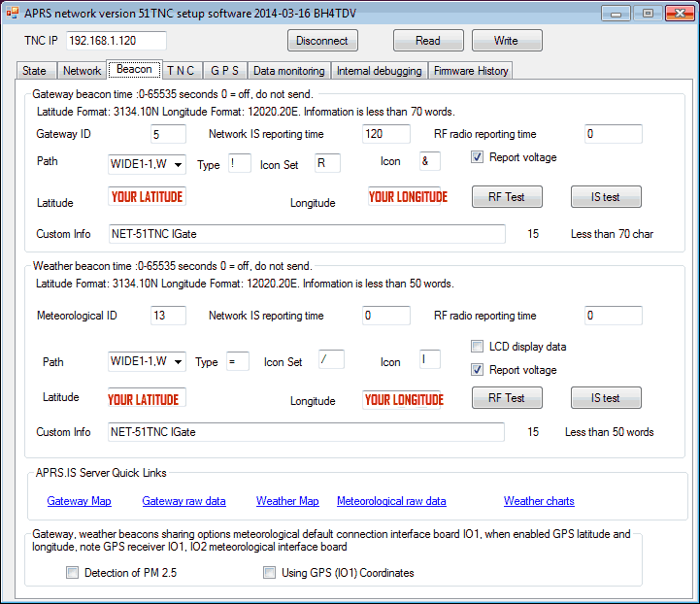Toggle Report voltage in weather beacon section
The height and width of the screenshot is (604, 700).
click(478, 370)
